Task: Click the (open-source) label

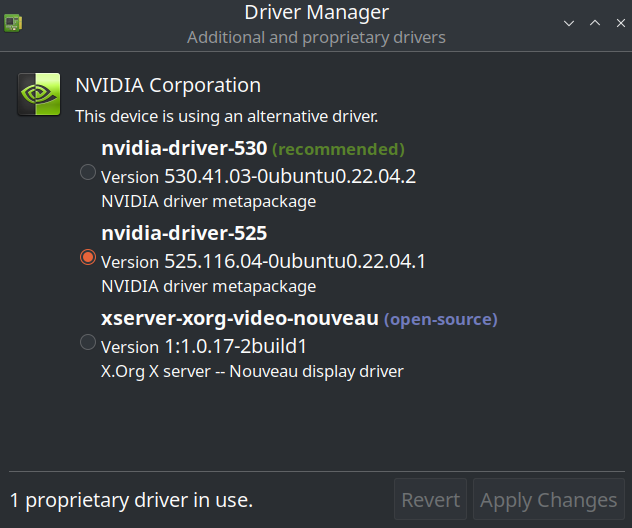Action: pos(441,320)
